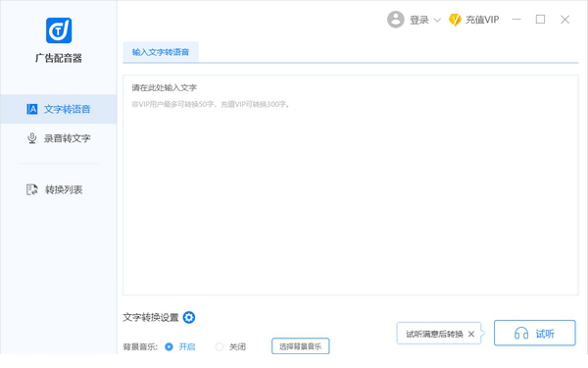
Task: Click the 广告配音器 app logo
Action: coord(59,30)
